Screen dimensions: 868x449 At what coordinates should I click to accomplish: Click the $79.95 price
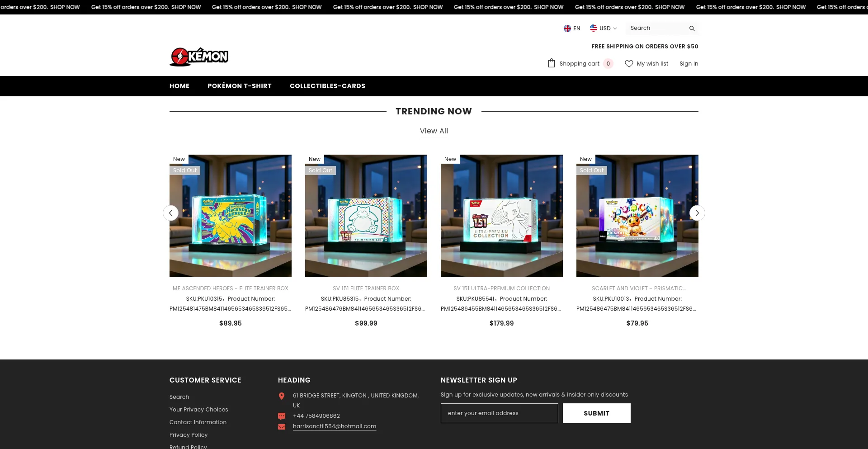coord(637,323)
